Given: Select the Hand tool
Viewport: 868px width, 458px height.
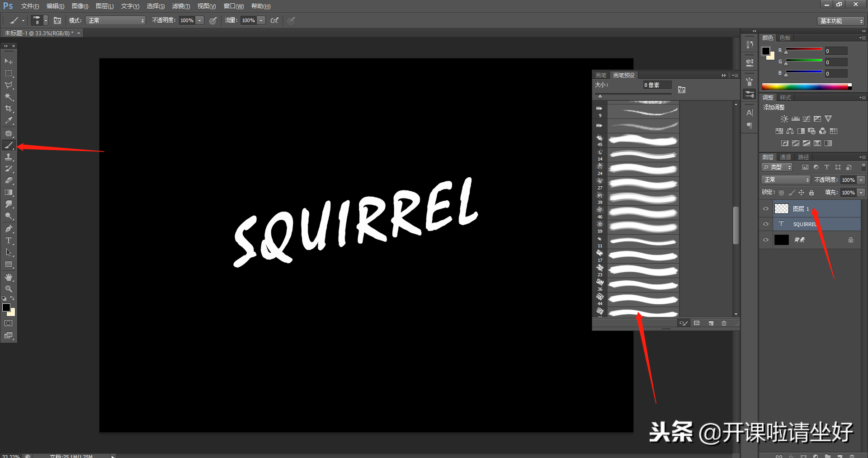Looking at the screenshot, I should point(9,277).
